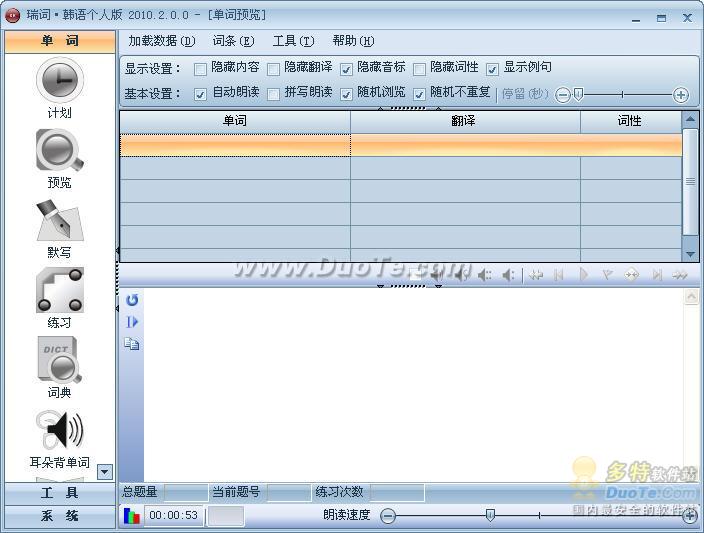Open the 工具(T) menu
This screenshot has height=533, width=704.
point(294,41)
